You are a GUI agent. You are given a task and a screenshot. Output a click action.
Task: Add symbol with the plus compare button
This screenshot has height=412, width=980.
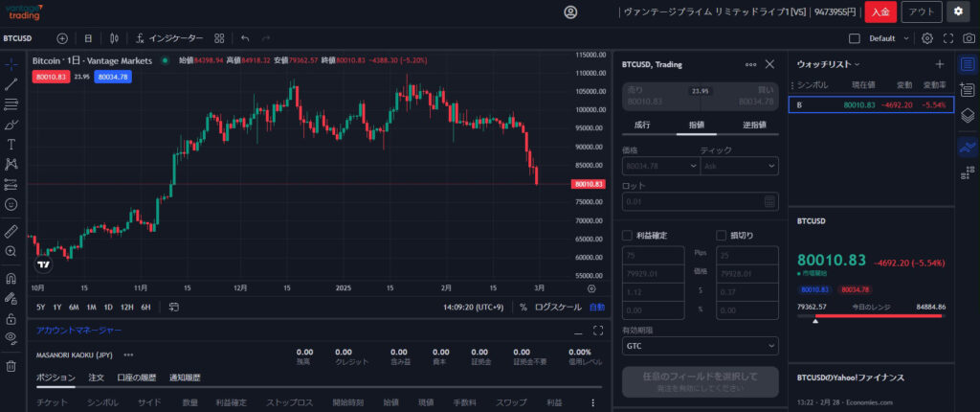pos(62,38)
